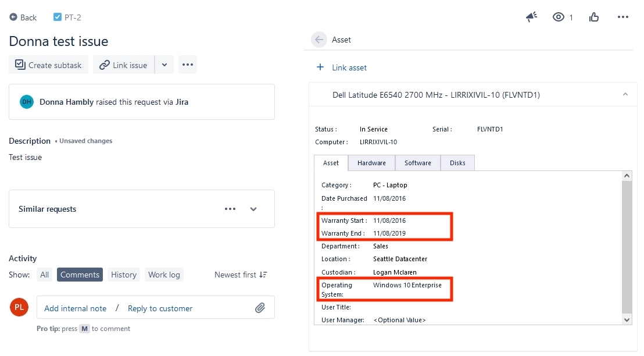Click the Create subtask icon button
This screenshot has width=644, height=356.
[x=18, y=65]
